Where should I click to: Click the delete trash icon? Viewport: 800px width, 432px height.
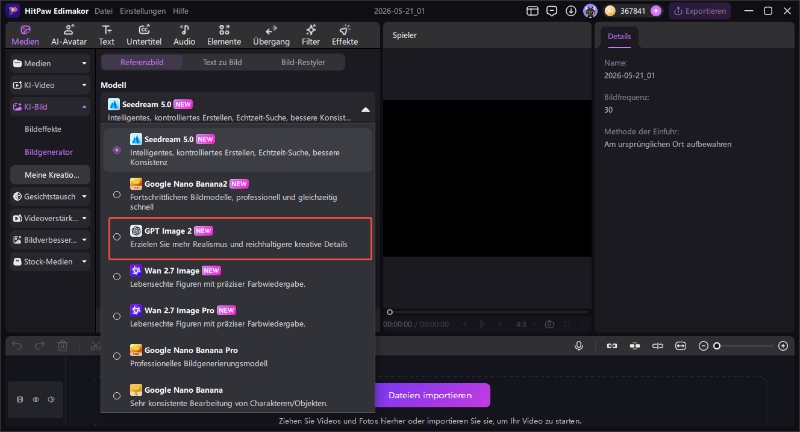click(x=63, y=346)
